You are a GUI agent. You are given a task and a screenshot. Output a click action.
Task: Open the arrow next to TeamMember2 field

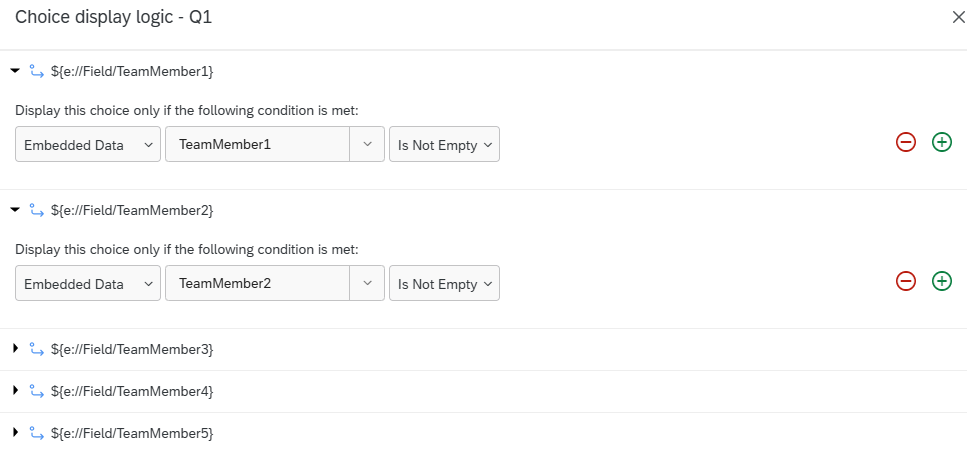tap(368, 283)
